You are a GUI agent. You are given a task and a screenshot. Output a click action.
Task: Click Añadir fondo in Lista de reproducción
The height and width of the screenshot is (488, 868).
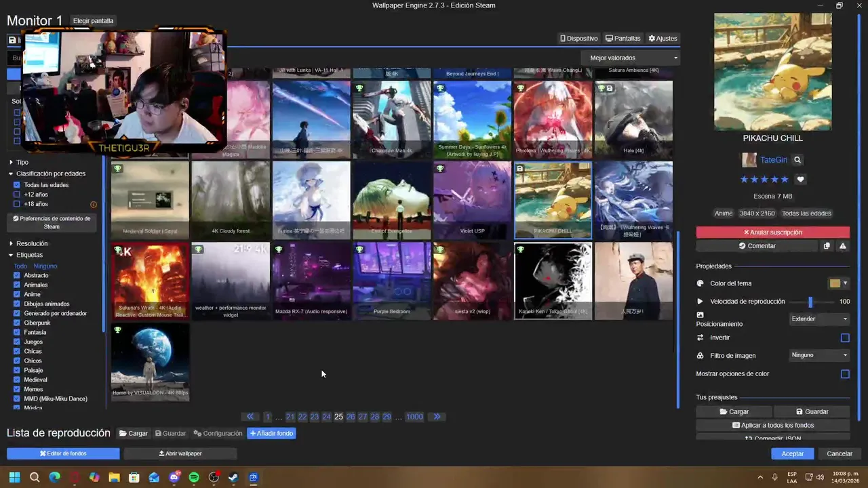coord(271,433)
